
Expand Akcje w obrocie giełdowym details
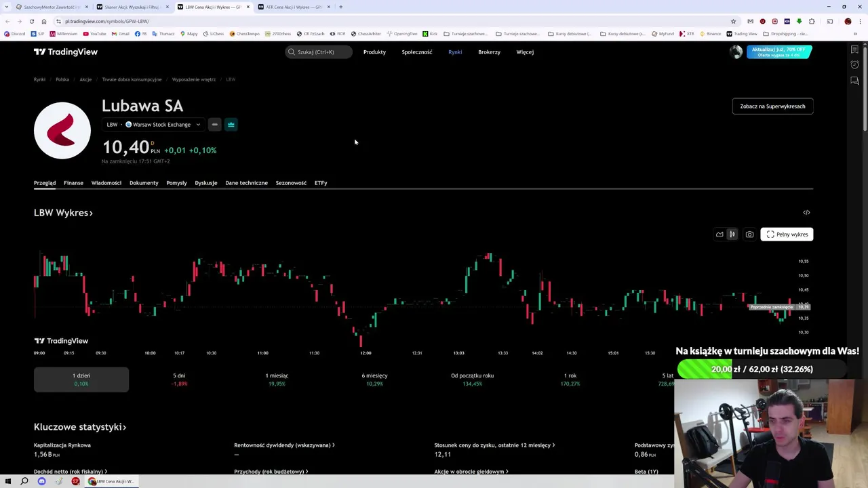[471, 471]
